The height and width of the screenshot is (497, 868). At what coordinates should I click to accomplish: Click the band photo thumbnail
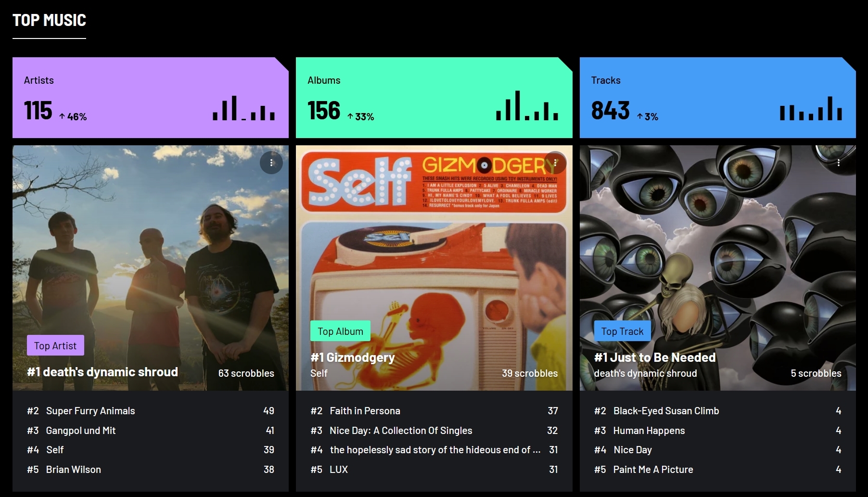(151, 268)
